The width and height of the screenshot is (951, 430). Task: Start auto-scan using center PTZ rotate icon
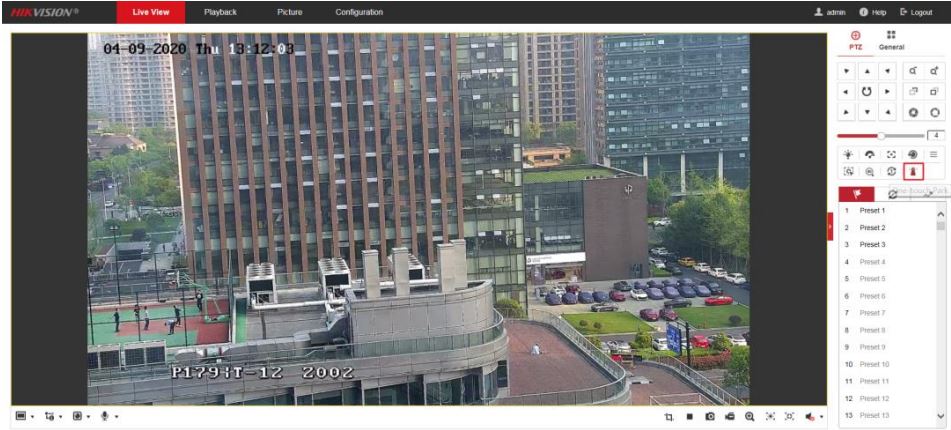click(x=867, y=92)
